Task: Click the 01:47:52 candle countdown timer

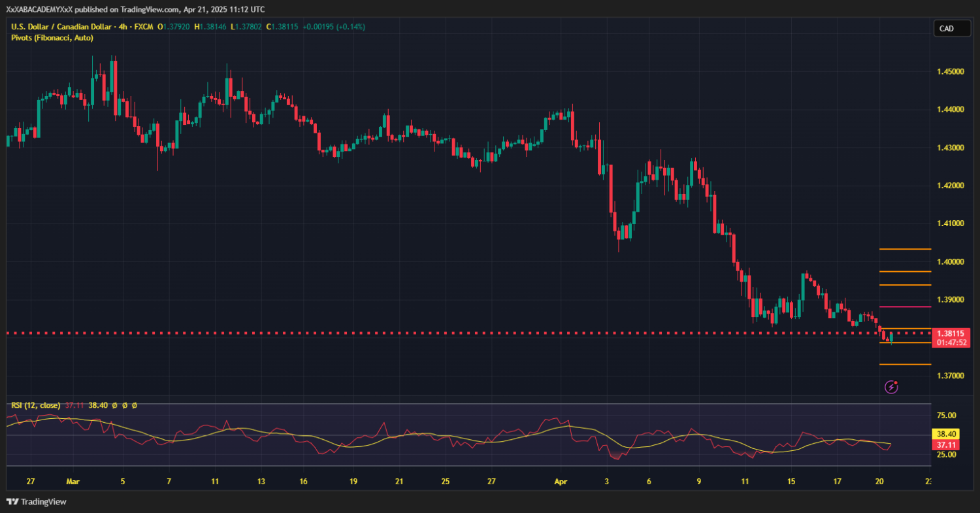Action: point(951,342)
